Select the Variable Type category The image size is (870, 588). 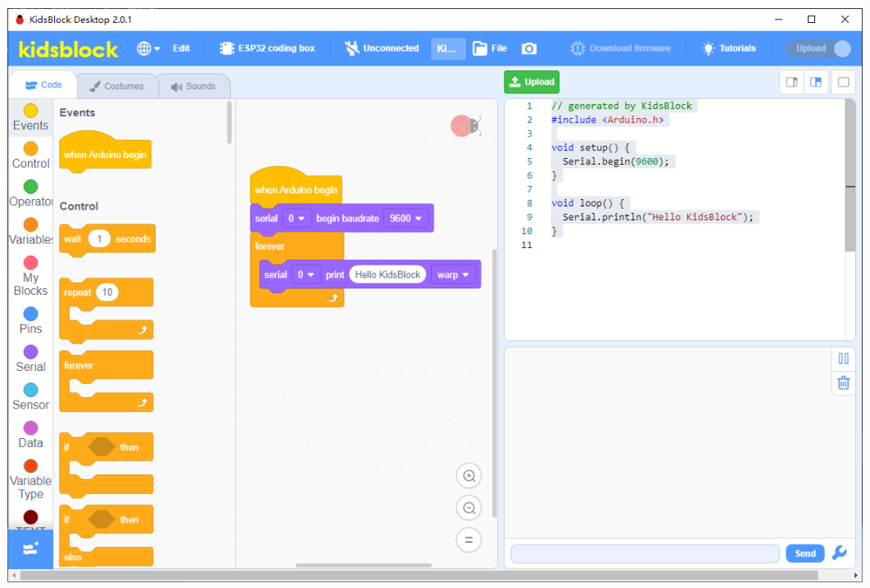(x=30, y=479)
